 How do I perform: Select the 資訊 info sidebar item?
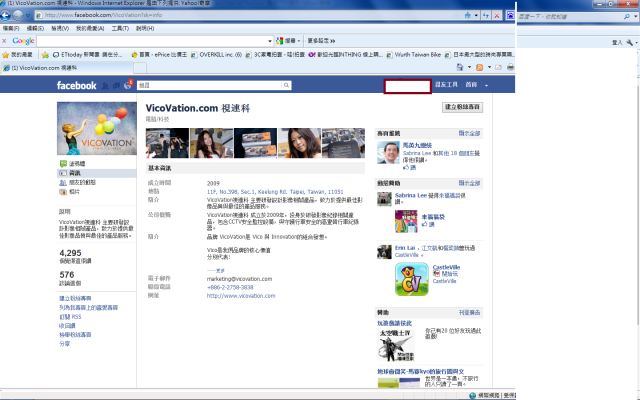coord(97,173)
